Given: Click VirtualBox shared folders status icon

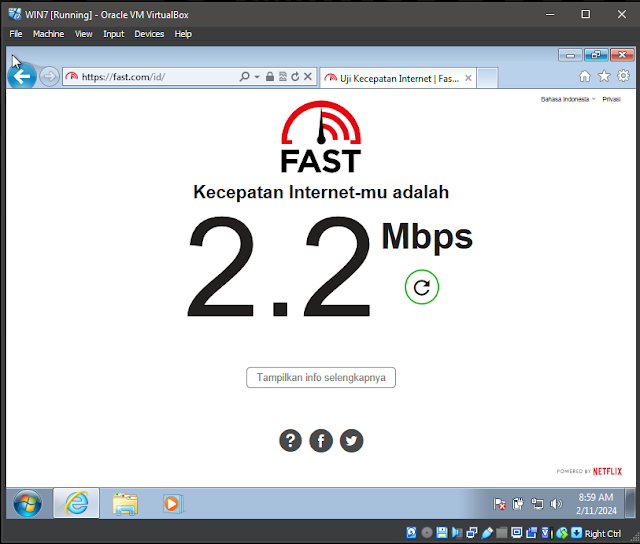Looking at the screenshot, I should (x=502, y=533).
